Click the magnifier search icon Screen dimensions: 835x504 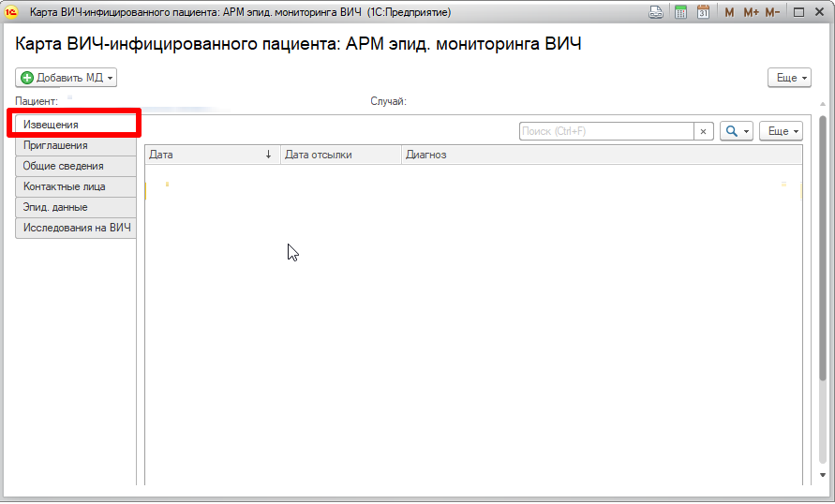click(732, 131)
